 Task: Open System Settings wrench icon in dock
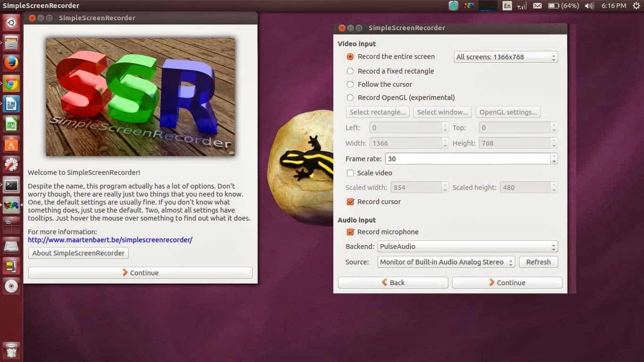tap(11, 165)
